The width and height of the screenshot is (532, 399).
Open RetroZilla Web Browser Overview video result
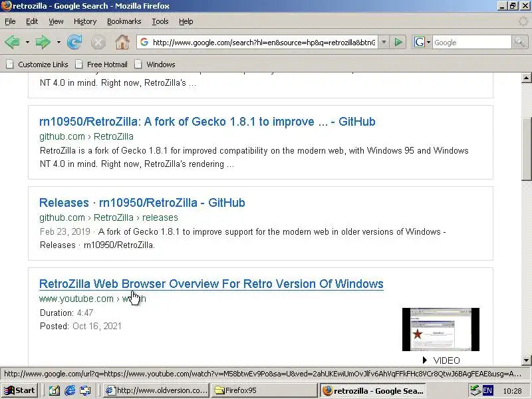211,284
